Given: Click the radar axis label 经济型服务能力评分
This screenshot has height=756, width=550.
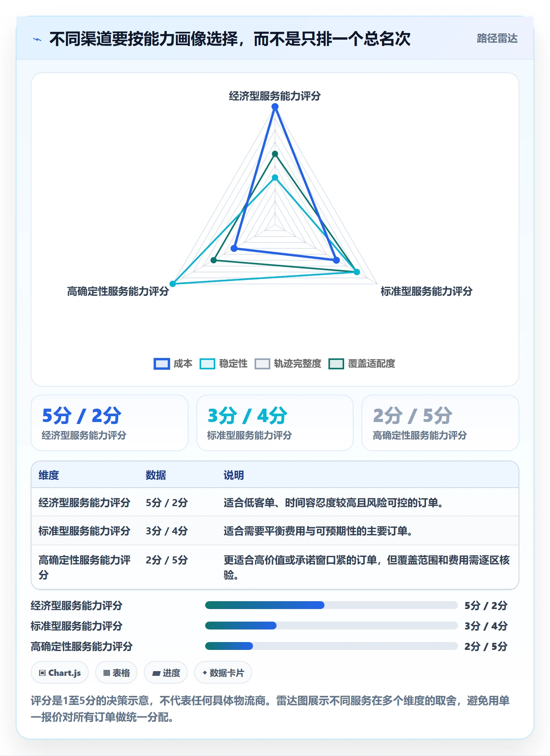Looking at the screenshot, I should pos(275,96).
